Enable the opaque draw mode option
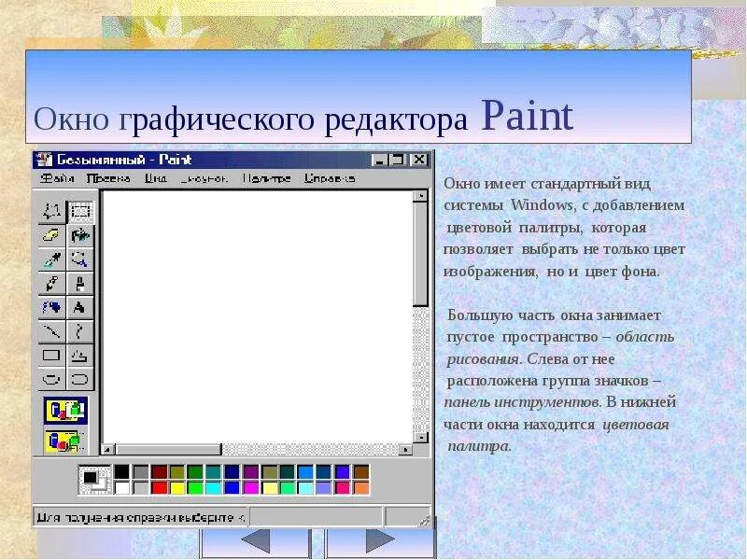Image resolution: width=747 pixels, height=560 pixels. [65, 411]
